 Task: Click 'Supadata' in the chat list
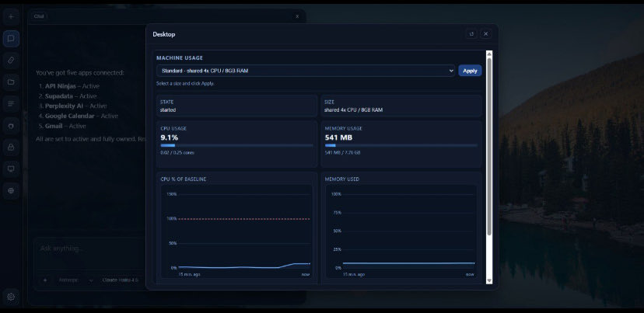pos(59,96)
